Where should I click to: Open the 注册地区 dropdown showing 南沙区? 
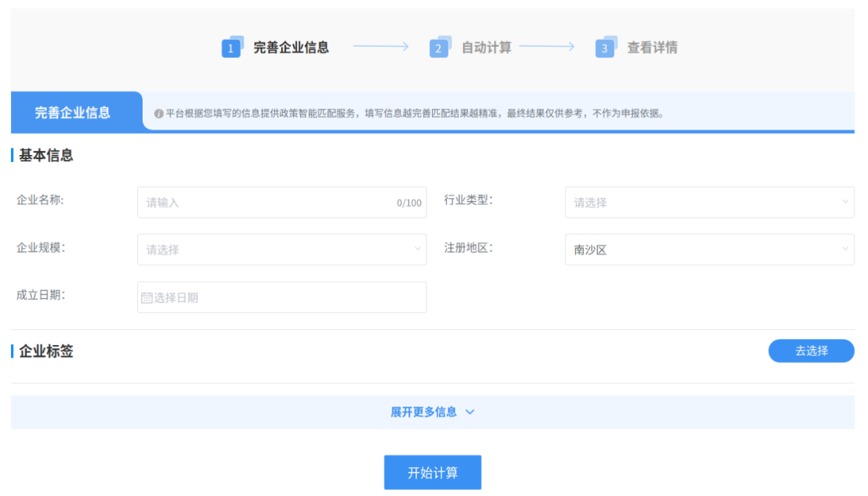coord(709,250)
